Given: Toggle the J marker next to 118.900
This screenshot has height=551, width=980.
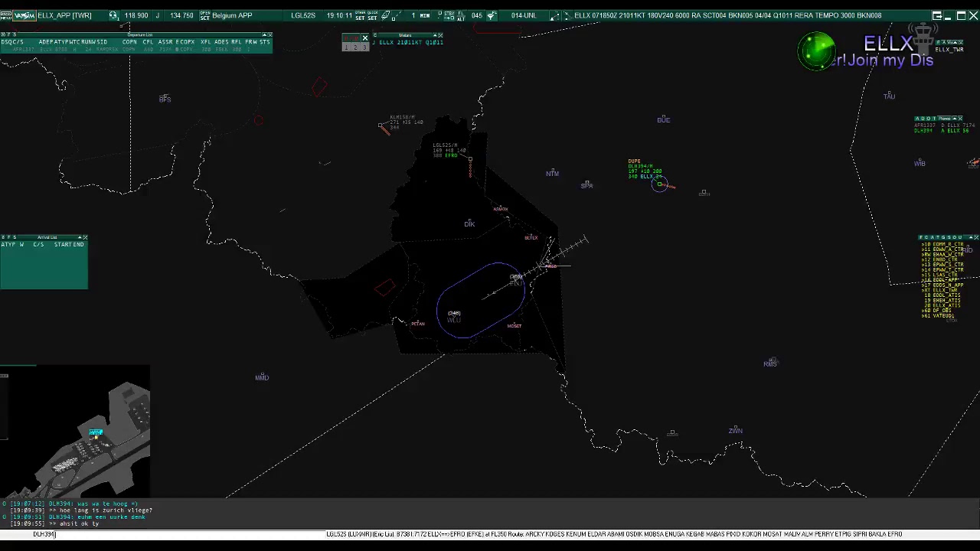Looking at the screenshot, I should click(158, 15).
